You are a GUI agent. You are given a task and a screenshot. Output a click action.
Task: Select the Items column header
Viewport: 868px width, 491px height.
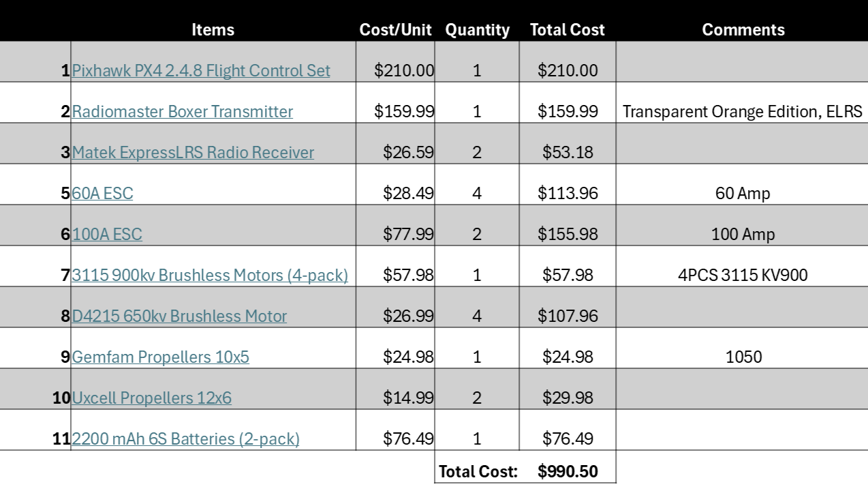pos(213,30)
